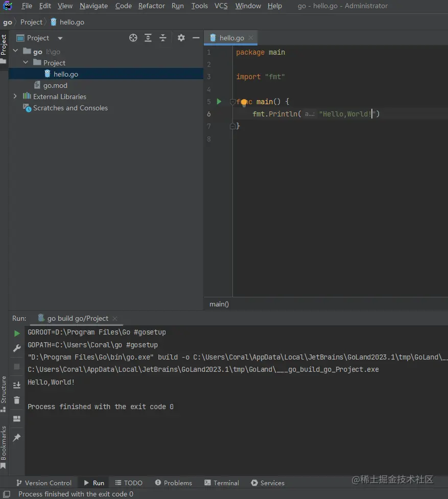Switch to the hello.go editor tab

[231, 38]
